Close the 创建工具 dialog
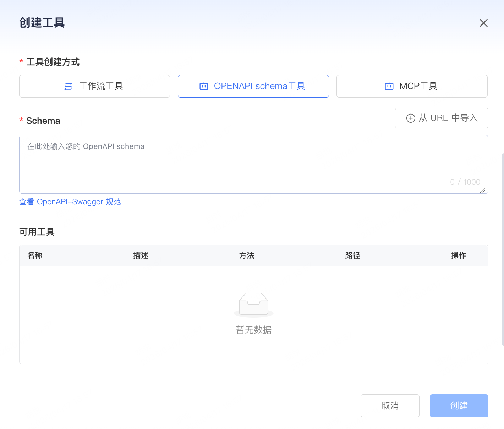 coord(483,23)
